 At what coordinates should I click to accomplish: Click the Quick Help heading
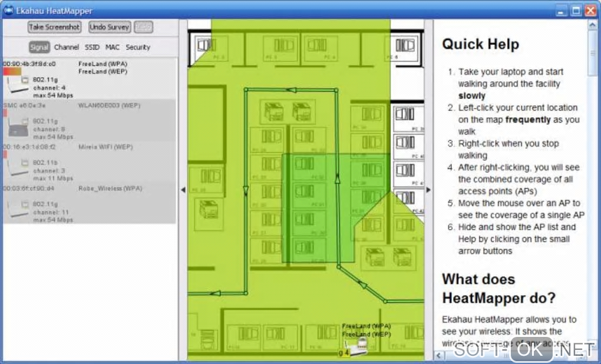click(480, 44)
